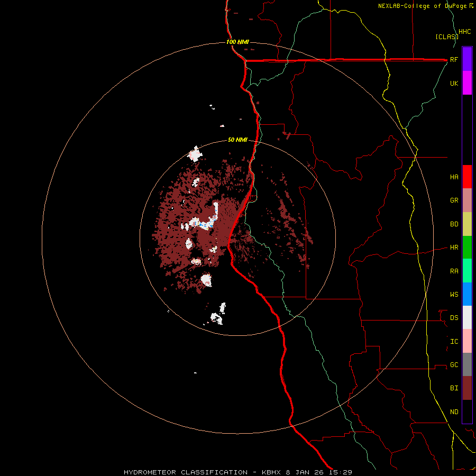Click the WS blue swatch
The image size is (476, 476).
click(x=467, y=294)
